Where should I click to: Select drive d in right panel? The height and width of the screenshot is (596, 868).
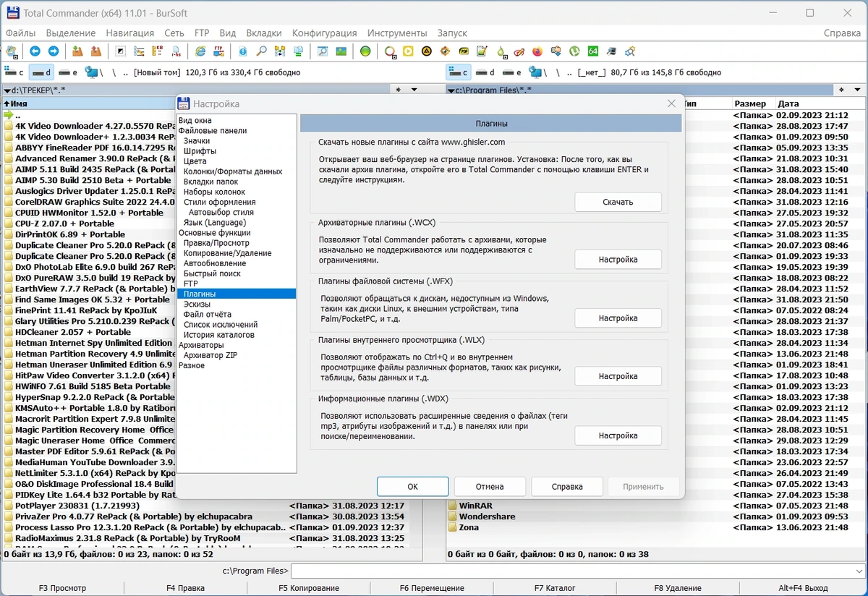point(485,72)
